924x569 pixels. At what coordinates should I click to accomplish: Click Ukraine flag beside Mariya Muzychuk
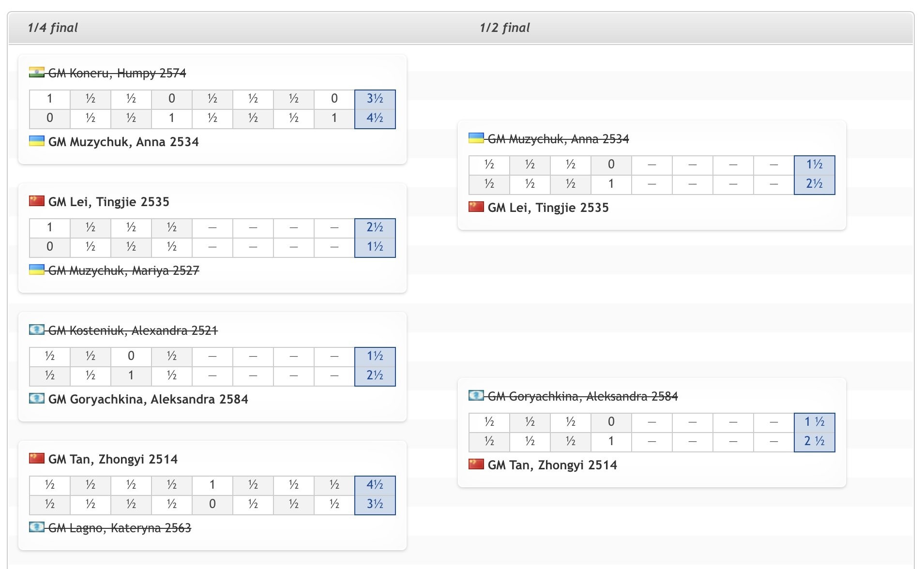37,270
